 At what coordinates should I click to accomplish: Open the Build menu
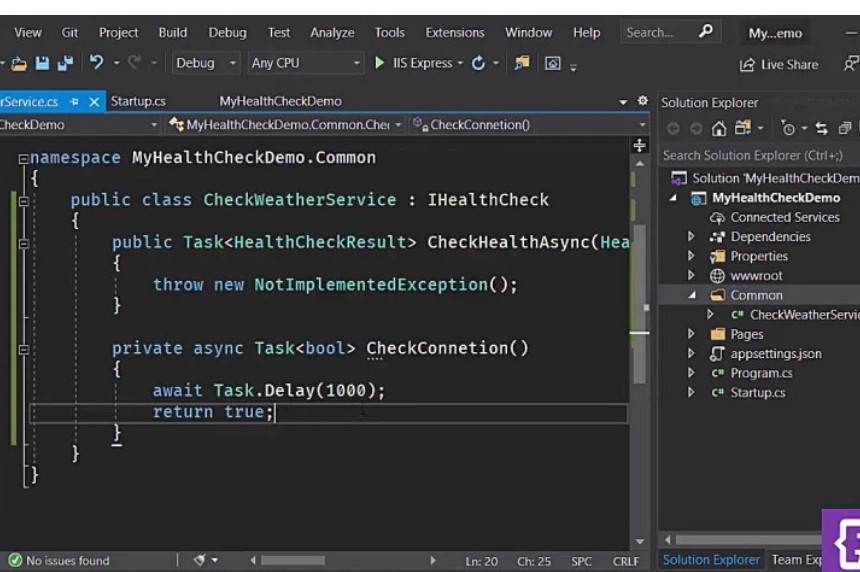pyautogui.click(x=172, y=32)
